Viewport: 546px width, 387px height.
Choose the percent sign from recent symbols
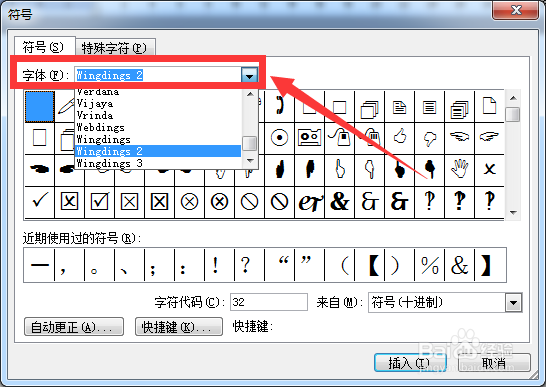pyautogui.click(x=429, y=265)
